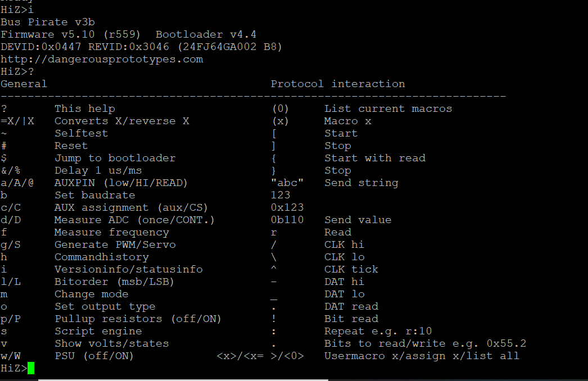Click the "Show volts/states" help entry
The width and height of the screenshot is (588, 381).
click(111, 343)
